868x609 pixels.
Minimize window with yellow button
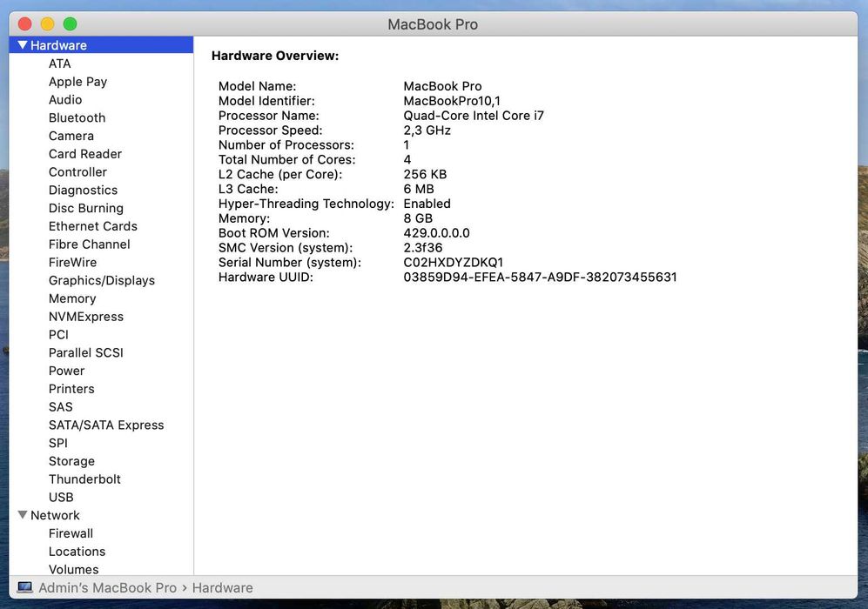tap(48, 23)
